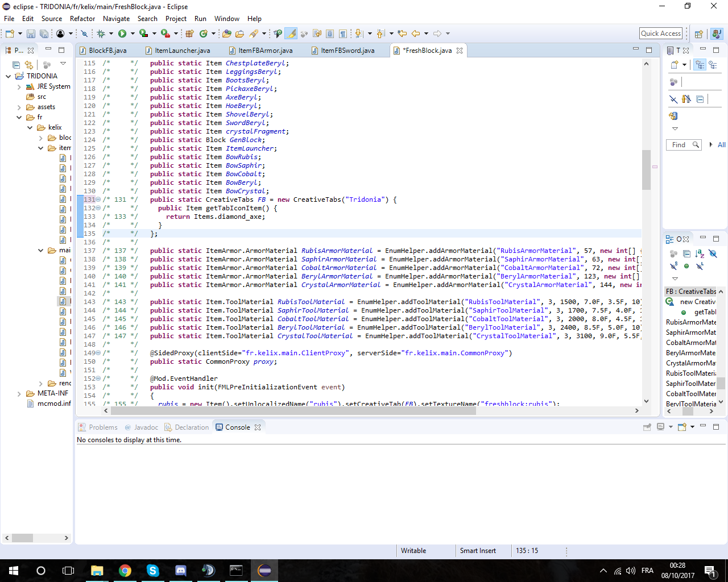Click the Link with Editor icon
The height and width of the screenshot is (582, 728).
29,64
